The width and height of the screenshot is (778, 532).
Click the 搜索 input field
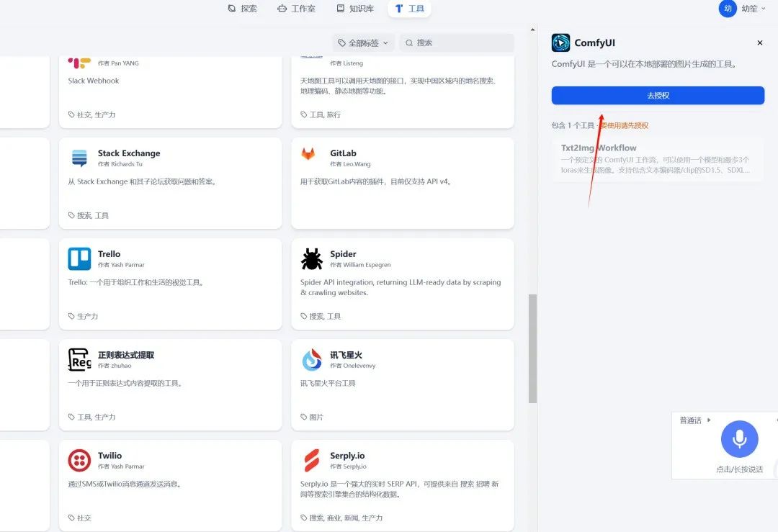pos(457,42)
